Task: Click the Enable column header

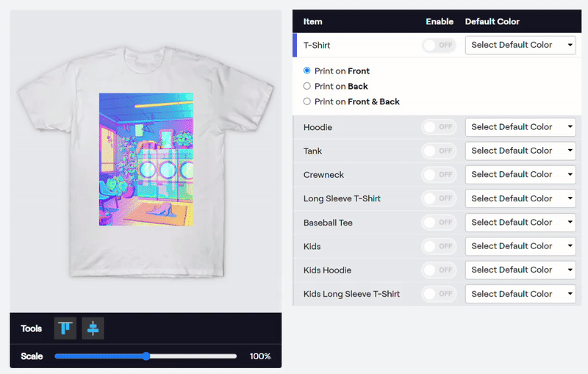Action: click(440, 22)
